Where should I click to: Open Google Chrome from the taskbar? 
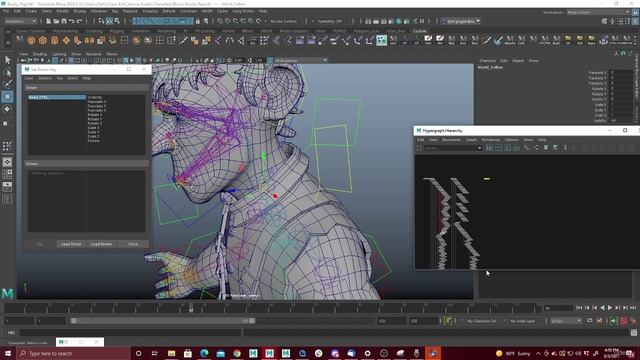tap(237, 353)
